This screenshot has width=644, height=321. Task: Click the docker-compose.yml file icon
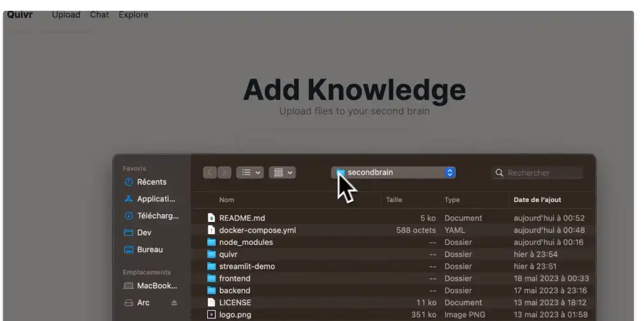211,230
